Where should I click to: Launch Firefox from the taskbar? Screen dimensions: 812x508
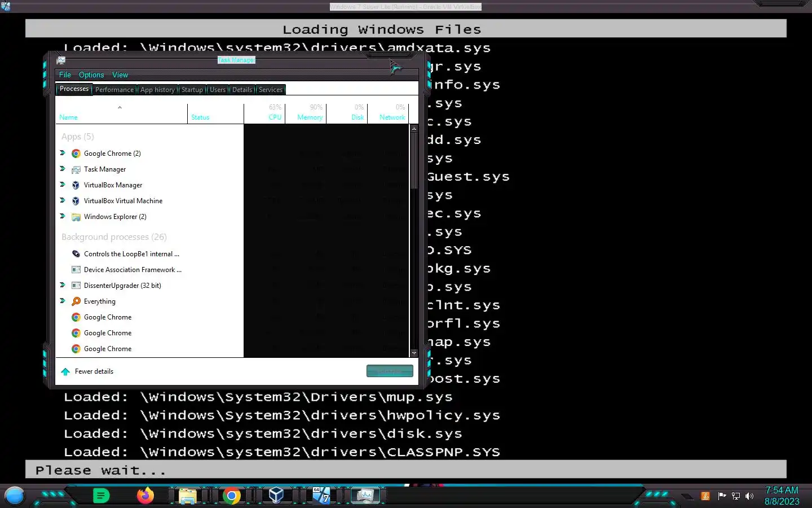pyautogui.click(x=145, y=496)
